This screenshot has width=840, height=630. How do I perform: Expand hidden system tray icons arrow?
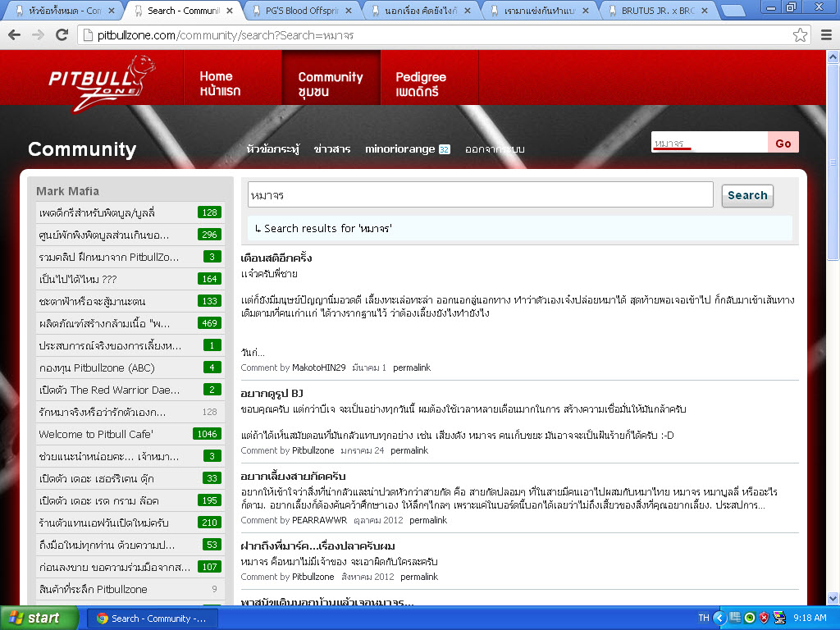pos(719,619)
